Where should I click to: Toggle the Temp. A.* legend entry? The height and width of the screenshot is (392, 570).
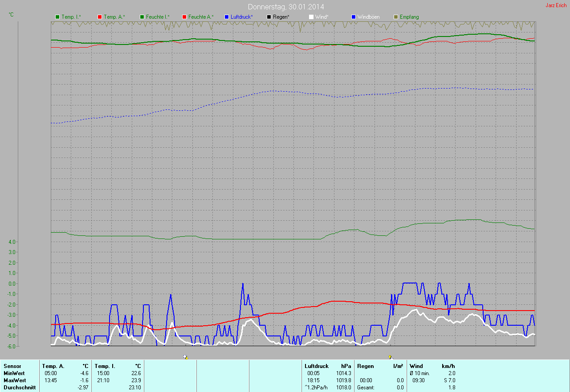[x=111, y=17]
